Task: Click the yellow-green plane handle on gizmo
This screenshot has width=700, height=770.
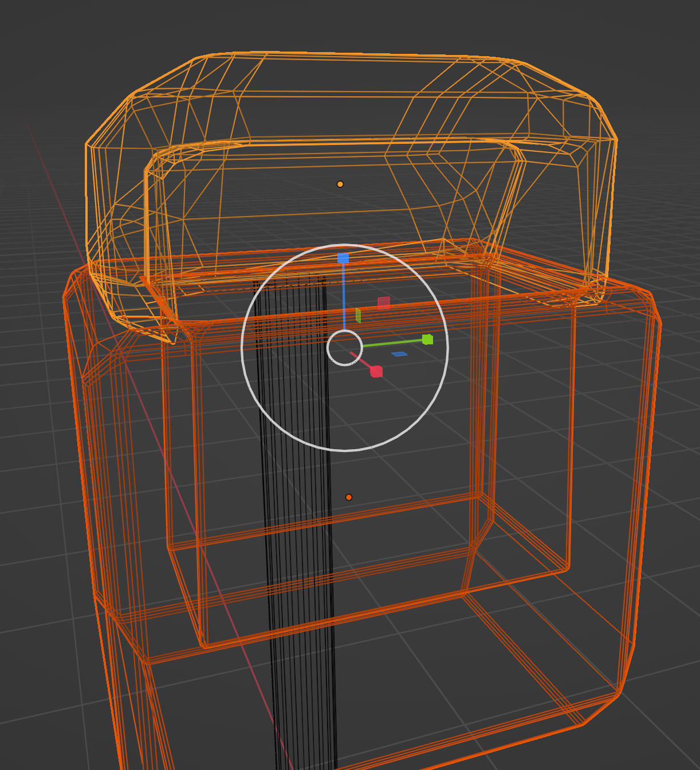Action: [358, 316]
